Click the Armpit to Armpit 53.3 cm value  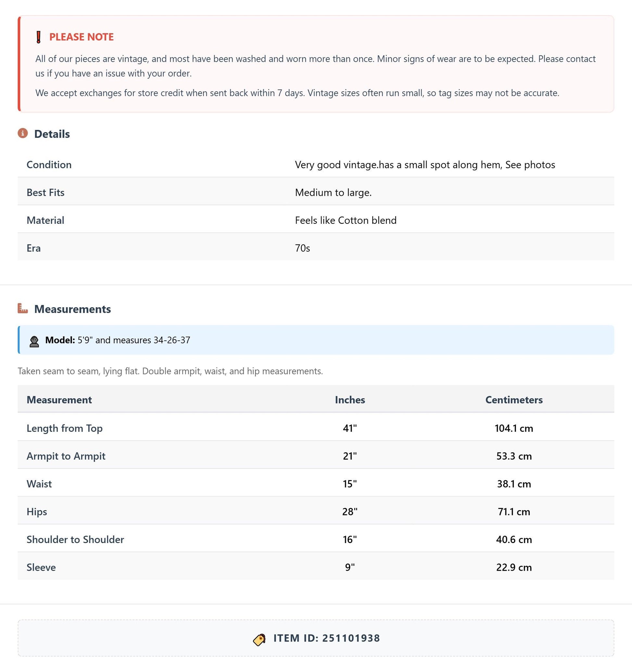click(514, 456)
